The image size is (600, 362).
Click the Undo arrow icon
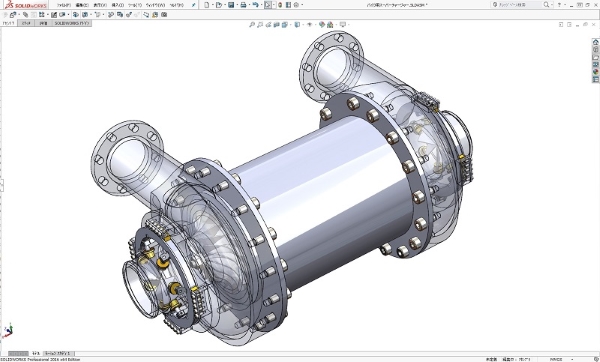(256, 4)
